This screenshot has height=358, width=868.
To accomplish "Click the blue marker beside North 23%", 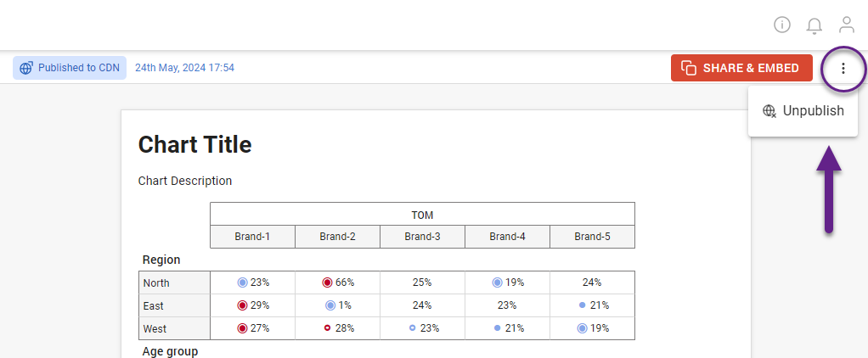I will pos(242,282).
